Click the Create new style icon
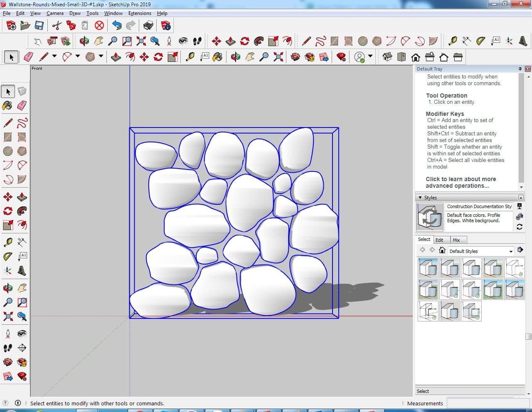Viewport: 532px width, 412px height. [519, 217]
